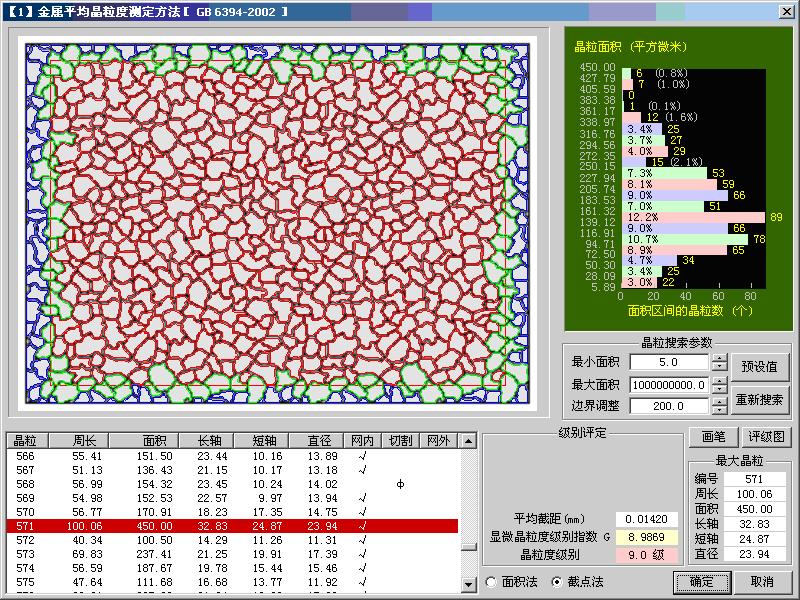
Task: Sort table by 周长 column header
Action: [83, 440]
